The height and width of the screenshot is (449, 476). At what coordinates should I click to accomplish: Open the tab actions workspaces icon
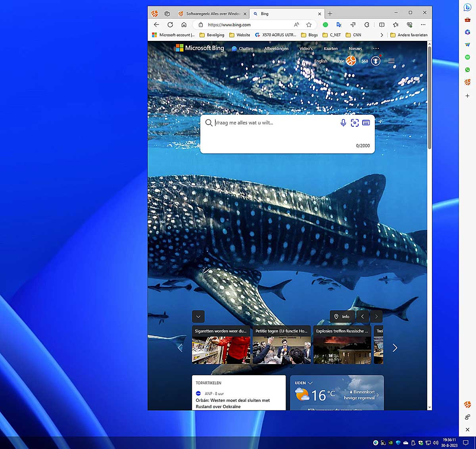[x=167, y=13]
